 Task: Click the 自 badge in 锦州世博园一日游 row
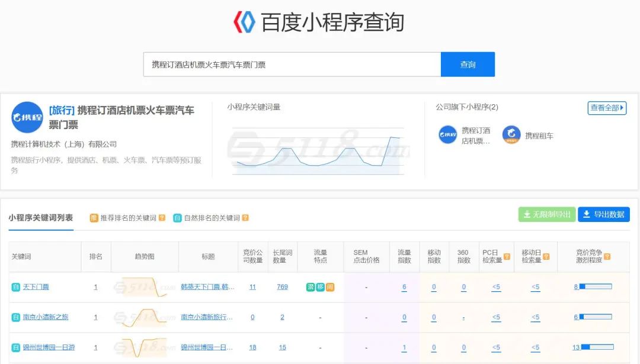pyautogui.click(x=15, y=347)
